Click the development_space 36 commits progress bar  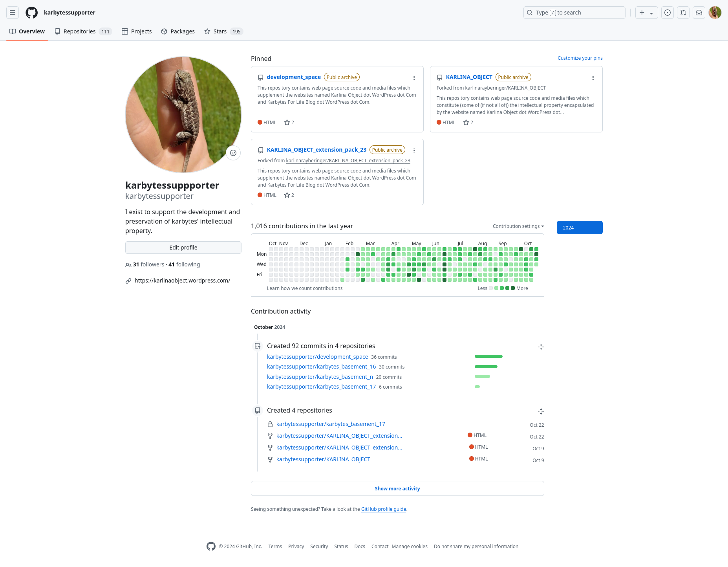click(488, 357)
